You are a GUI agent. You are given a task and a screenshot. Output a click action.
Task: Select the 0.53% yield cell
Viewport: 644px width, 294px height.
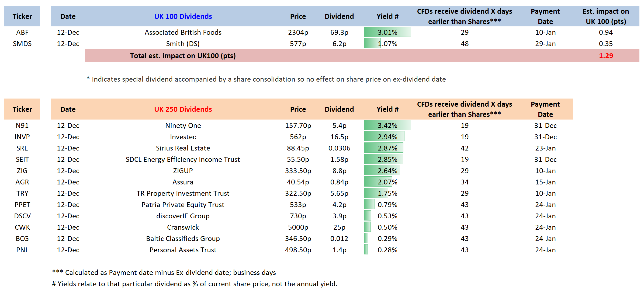(387, 216)
